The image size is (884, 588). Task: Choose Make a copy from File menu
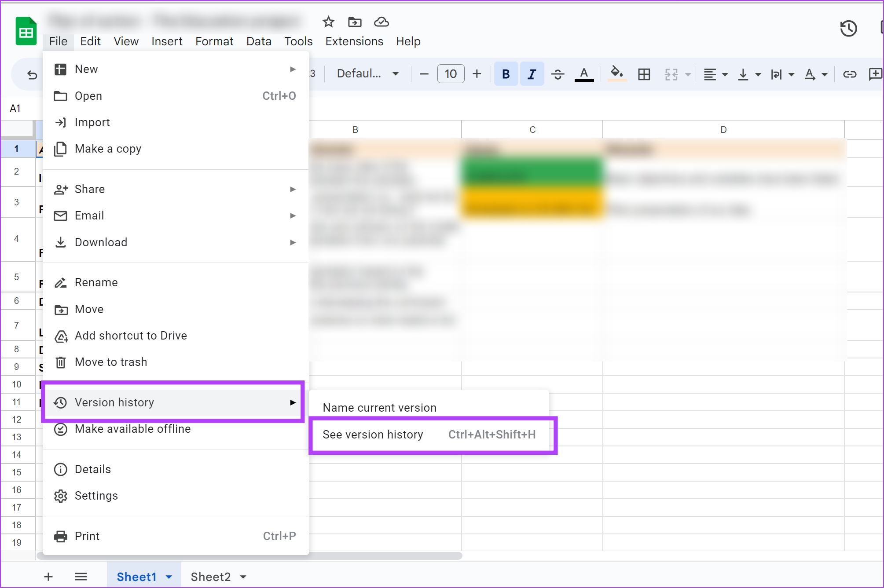tap(108, 149)
